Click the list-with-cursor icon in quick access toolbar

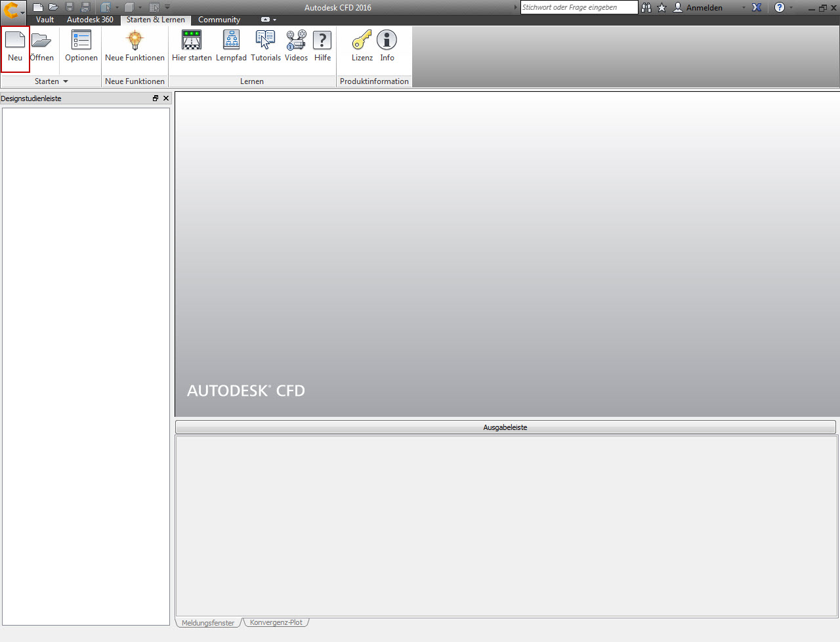tap(154, 7)
